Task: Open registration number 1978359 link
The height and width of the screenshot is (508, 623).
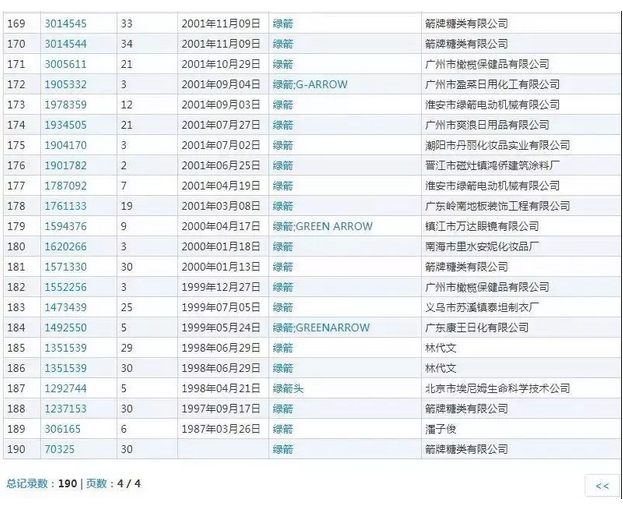Action: tap(66, 104)
